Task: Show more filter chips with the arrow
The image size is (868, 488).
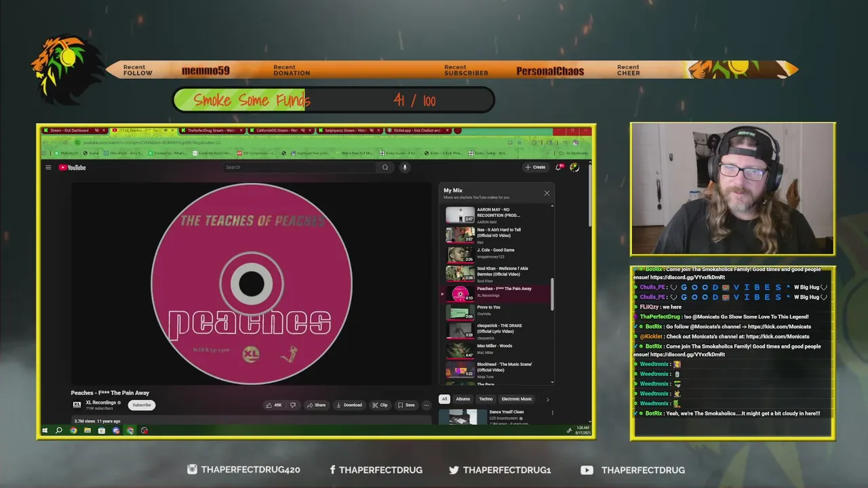Action: (x=548, y=399)
